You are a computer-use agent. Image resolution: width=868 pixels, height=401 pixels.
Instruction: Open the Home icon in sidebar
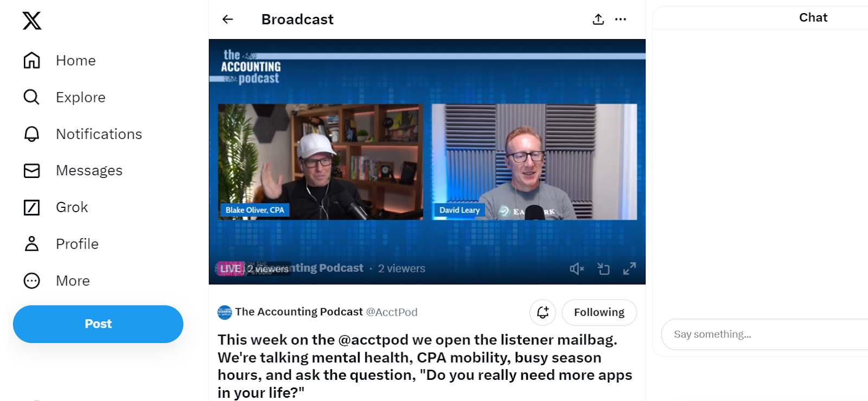pyautogui.click(x=32, y=60)
